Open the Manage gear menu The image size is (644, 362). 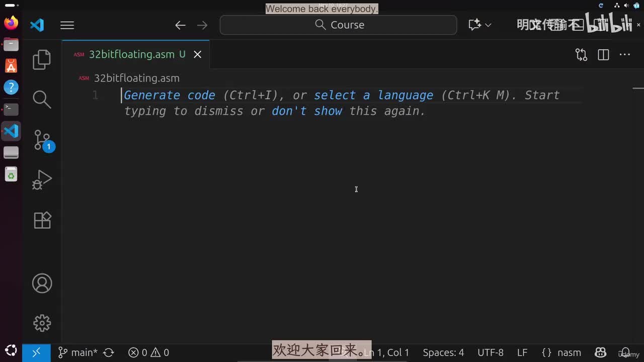(42, 323)
